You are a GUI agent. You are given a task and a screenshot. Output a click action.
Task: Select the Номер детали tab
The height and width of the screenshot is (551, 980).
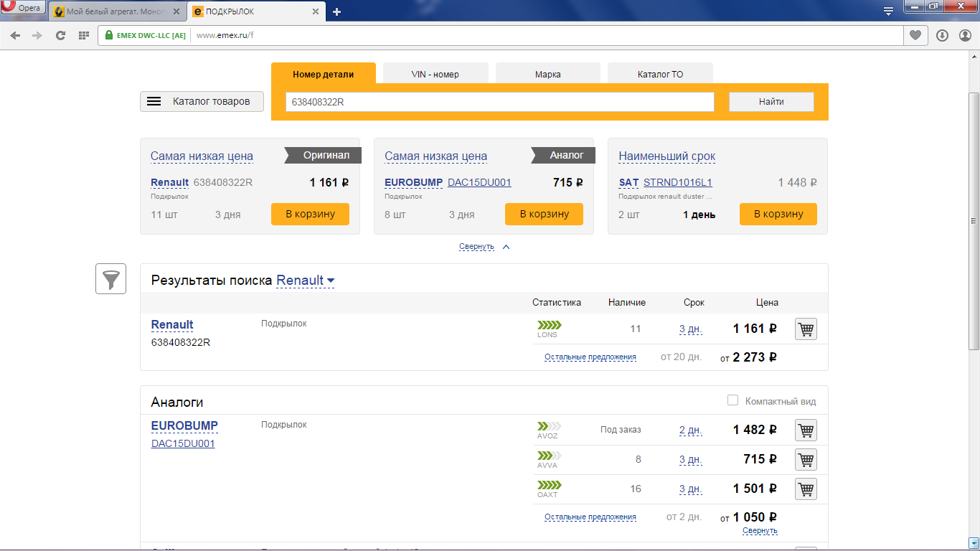point(324,74)
